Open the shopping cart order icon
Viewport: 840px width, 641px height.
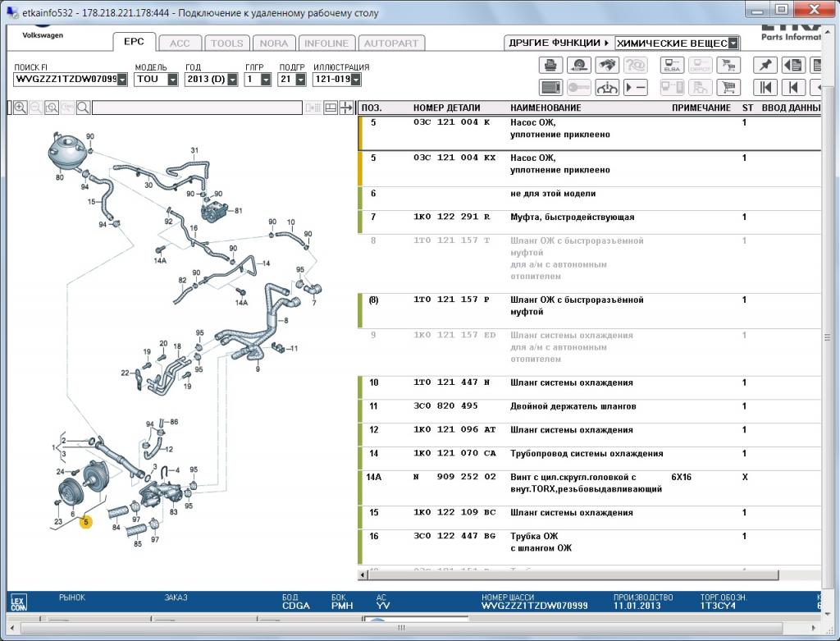[728, 87]
